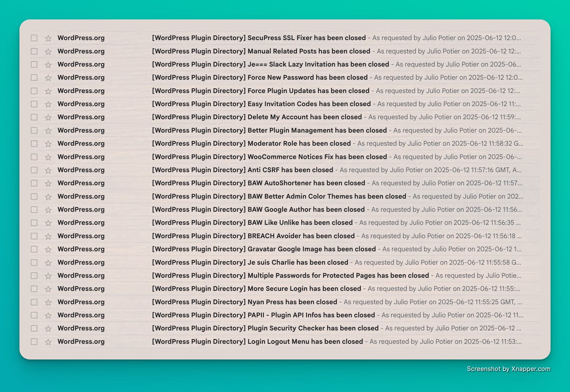Star the BAW Better Admin Color Themes email
Viewport: 570px width, 392px height.
(48, 196)
